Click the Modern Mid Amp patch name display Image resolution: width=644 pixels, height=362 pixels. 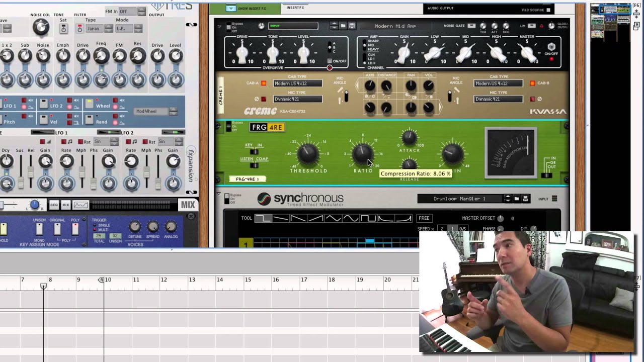(395, 26)
